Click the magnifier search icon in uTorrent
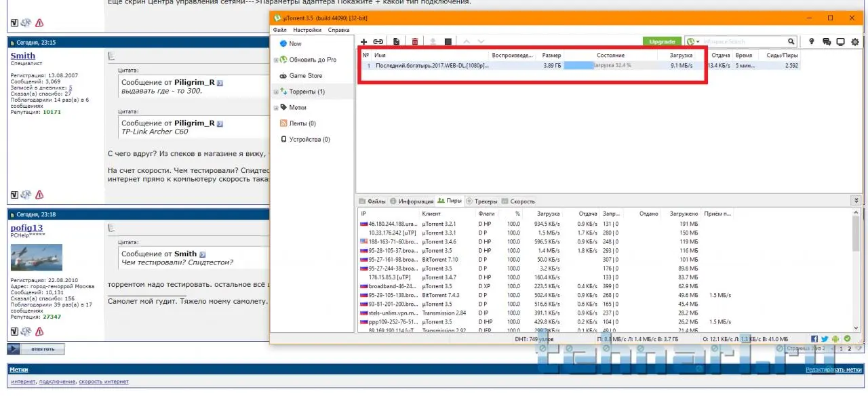The height and width of the screenshot is (396, 868). (x=791, y=42)
